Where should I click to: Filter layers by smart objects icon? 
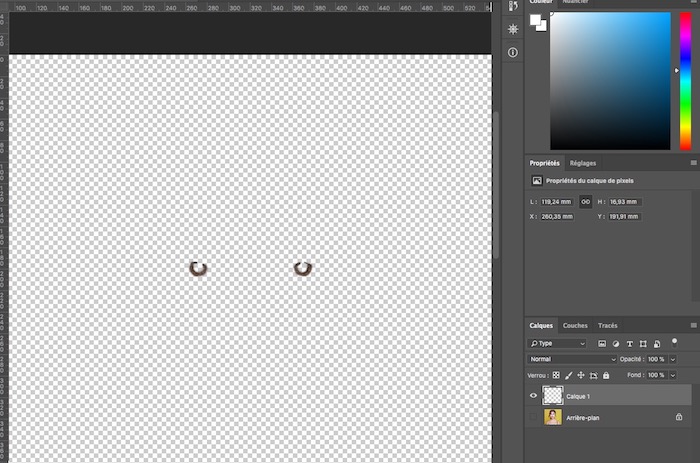click(657, 343)
